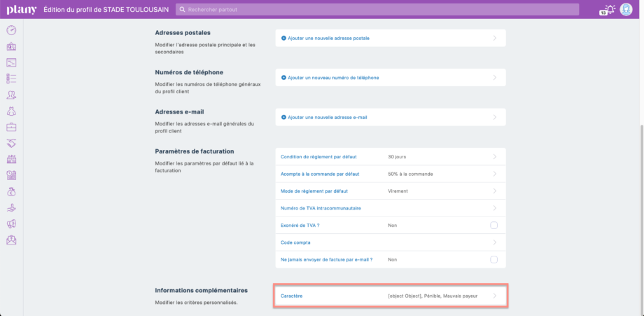Expand Condition de règlement par défaut chevron
The height and width of the screenshot is (316, 644).
click(494, 157)
